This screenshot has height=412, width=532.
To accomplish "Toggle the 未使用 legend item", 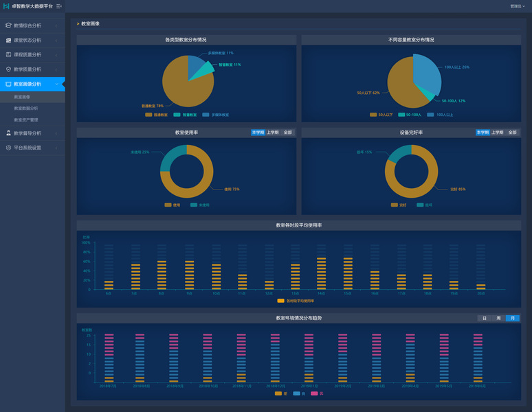I will tap(200, 205).
